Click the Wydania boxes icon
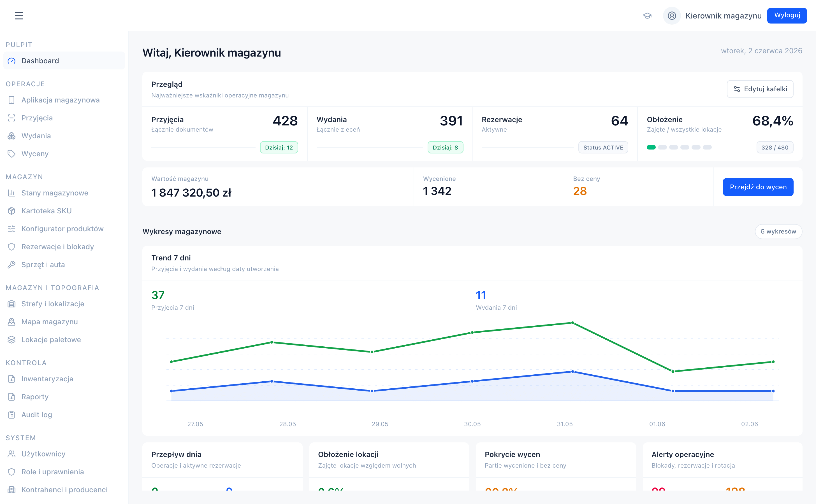 point(12,136)
